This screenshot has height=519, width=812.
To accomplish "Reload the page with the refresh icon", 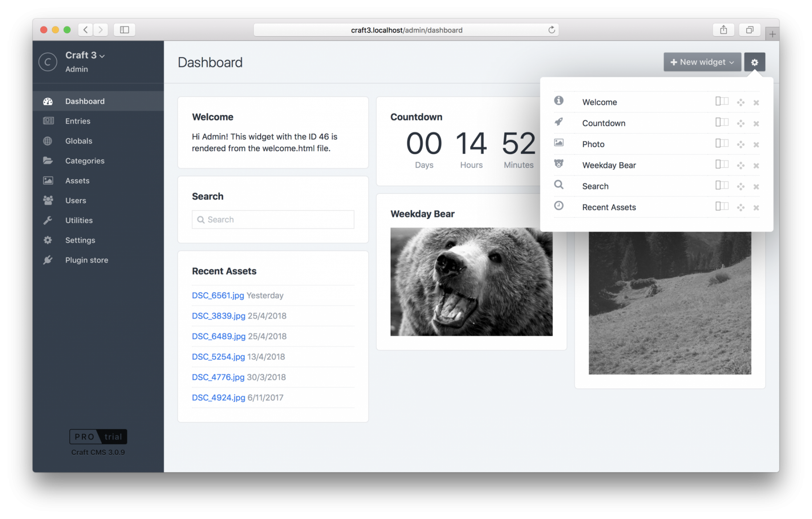I will (x=551, y=30).
